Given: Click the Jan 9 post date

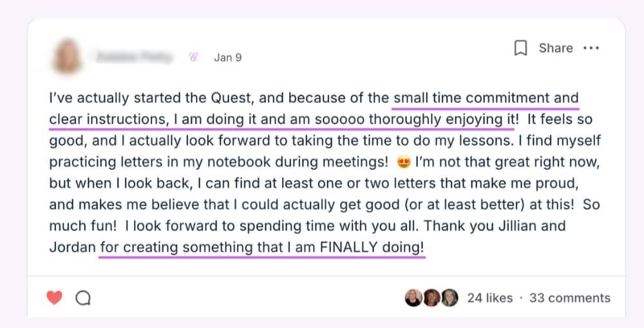Looking at the screenshot, I should [228, 57].
